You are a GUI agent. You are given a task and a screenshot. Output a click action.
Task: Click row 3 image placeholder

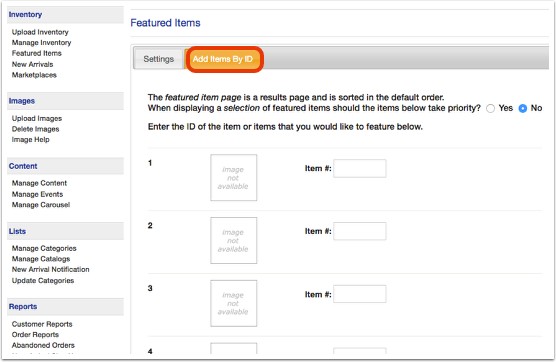[234, 303]
